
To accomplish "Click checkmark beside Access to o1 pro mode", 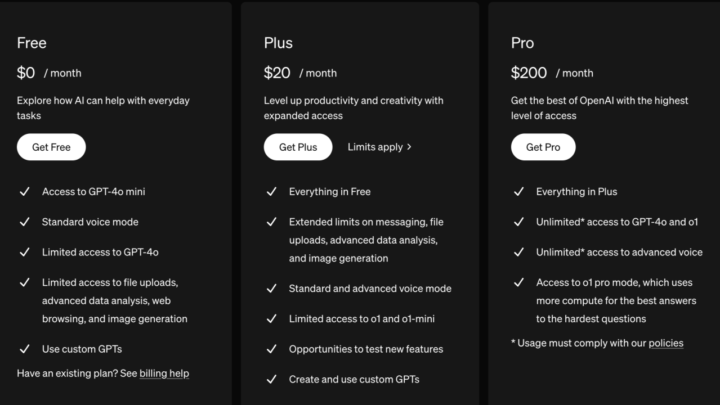I will (519, 282).
